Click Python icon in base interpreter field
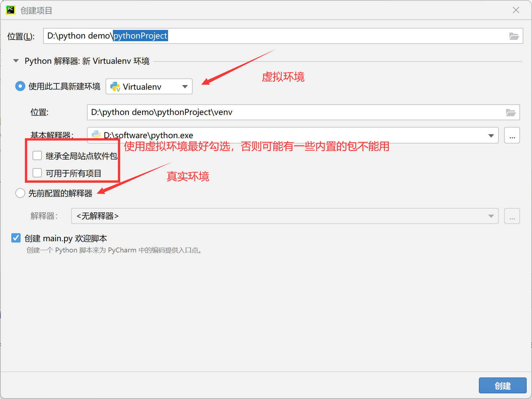The height and width of the screenshot is (399, 532). click(96, 135)
